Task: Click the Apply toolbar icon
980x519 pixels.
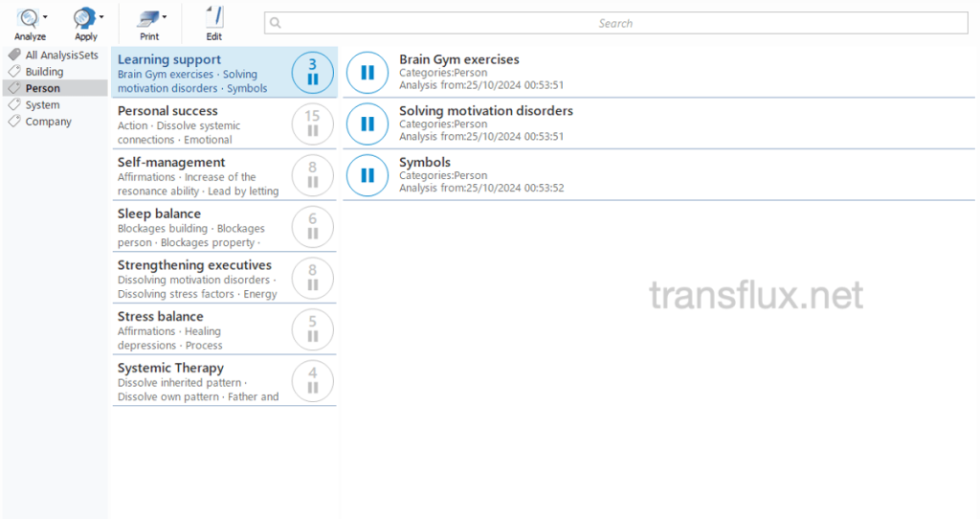Action: click(84, 17)
